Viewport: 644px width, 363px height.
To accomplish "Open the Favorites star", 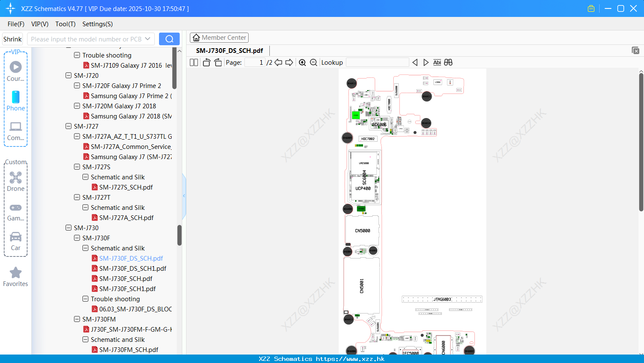I will click(16, 277).
